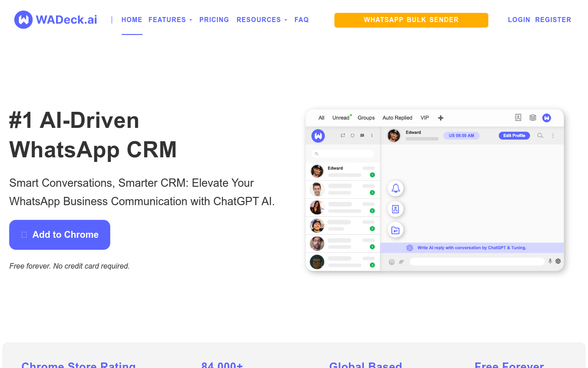
Task: Click the folder reply floating icon
Action: [x=396, y=230]
